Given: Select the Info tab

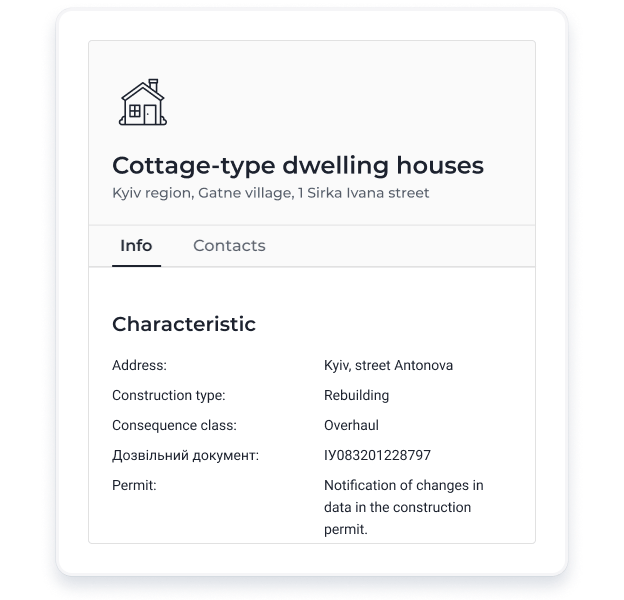Looking at the screenshot, I should (x=136, y=245).
